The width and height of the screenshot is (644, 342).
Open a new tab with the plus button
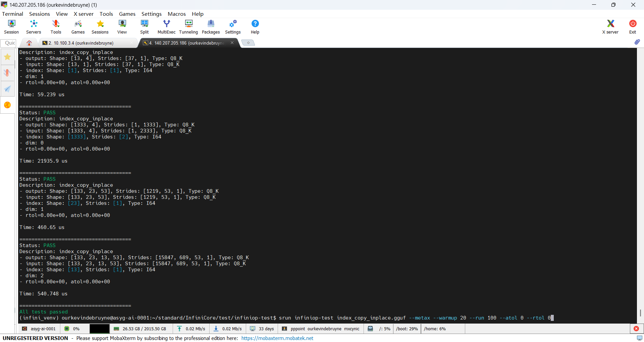click(x=248, y=43)
